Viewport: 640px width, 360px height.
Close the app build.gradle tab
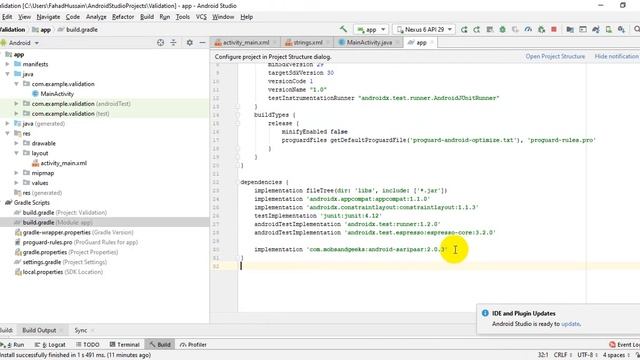pos(432,42)
